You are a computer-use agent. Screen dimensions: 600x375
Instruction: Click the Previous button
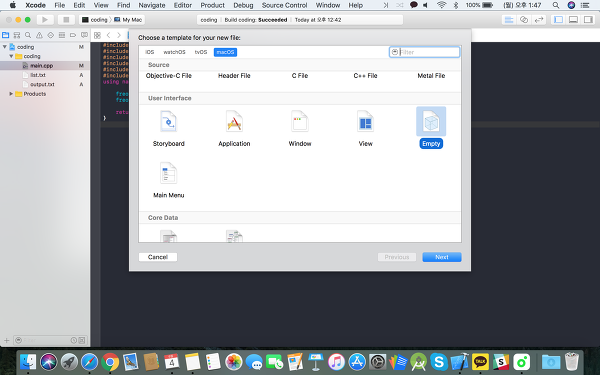pyautogui.click(x=397, y=257)
